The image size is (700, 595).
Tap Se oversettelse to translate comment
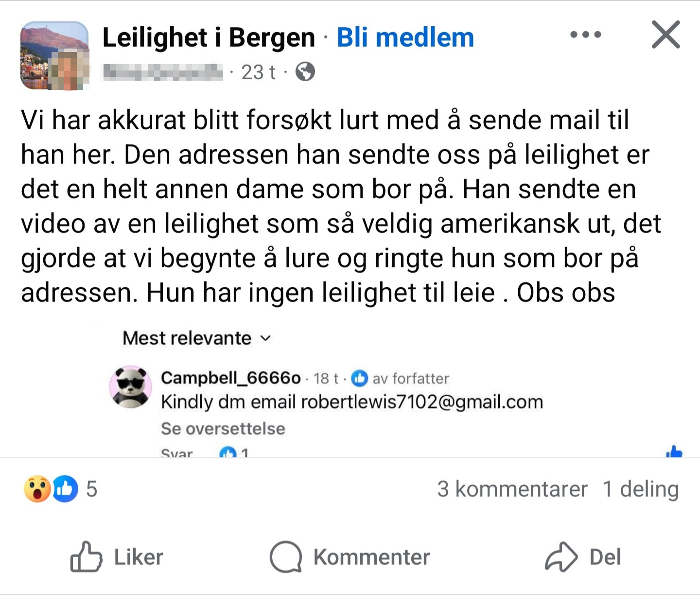pyautogui.click(x=223, y=428)
